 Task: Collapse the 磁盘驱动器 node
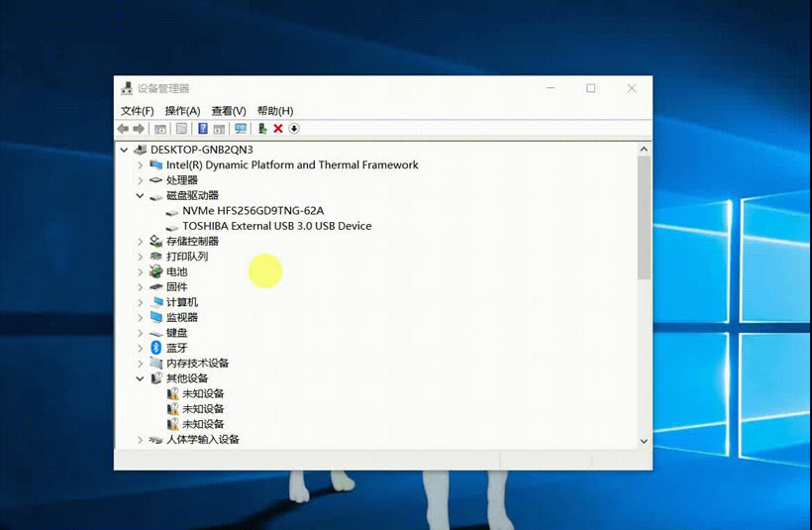click(x=140, y=196)
